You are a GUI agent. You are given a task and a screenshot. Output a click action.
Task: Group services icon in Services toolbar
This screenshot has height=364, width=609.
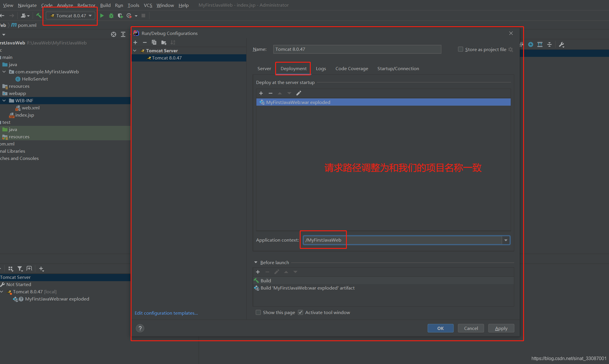tap(11, 269)
